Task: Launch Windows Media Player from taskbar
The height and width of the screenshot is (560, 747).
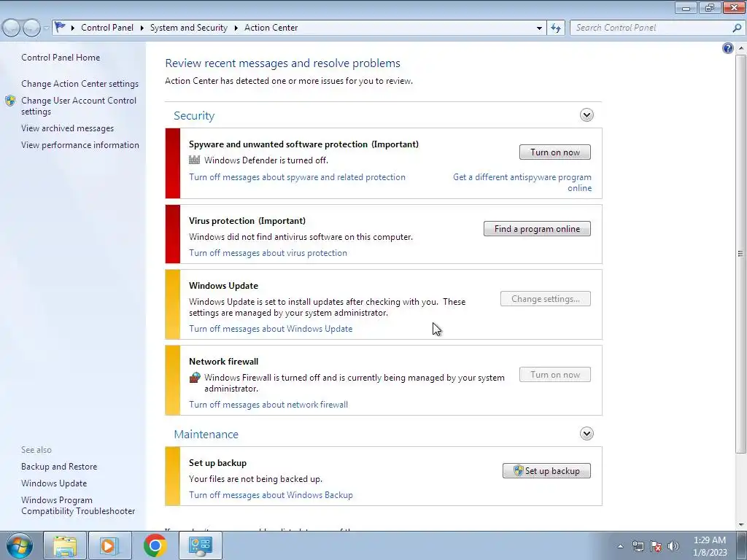Action: pos(109,545)
